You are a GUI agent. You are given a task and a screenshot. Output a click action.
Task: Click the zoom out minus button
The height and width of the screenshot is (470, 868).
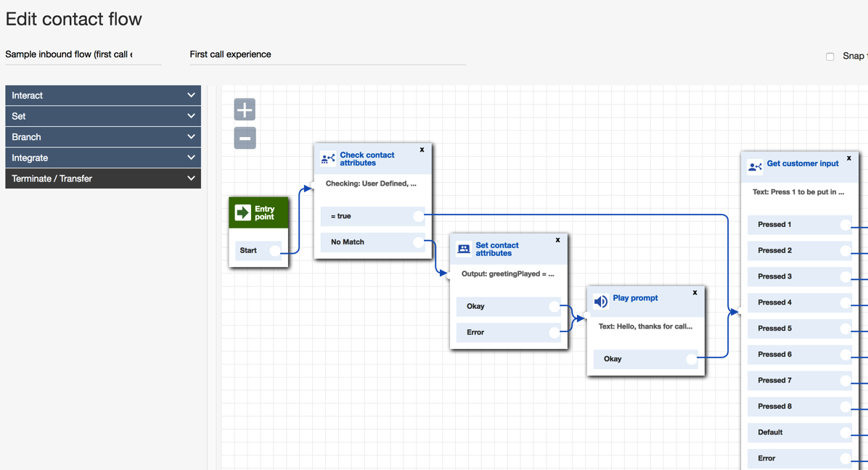click(245, 138)
